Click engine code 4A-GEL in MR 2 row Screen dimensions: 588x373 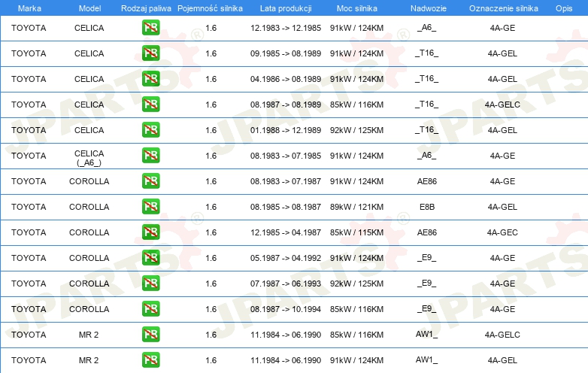point(502,360)
